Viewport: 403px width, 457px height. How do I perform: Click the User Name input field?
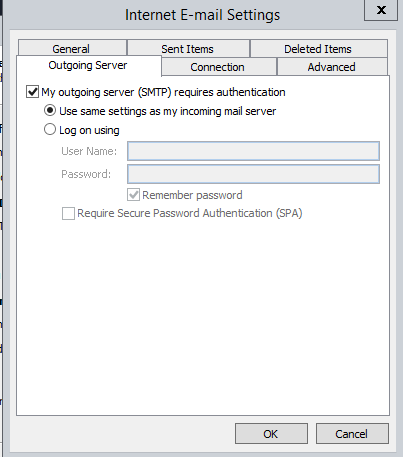click(x=253, y=151)
